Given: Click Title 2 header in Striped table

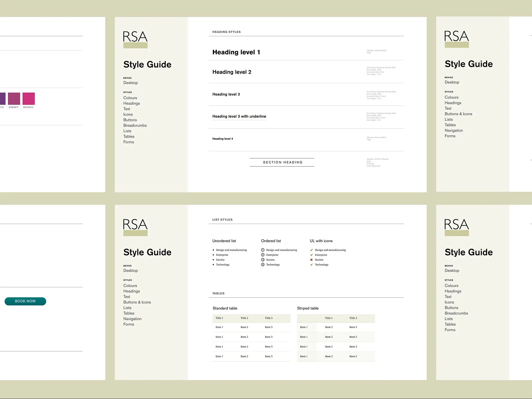Looking at the screenshot, I should coord(353,318).
